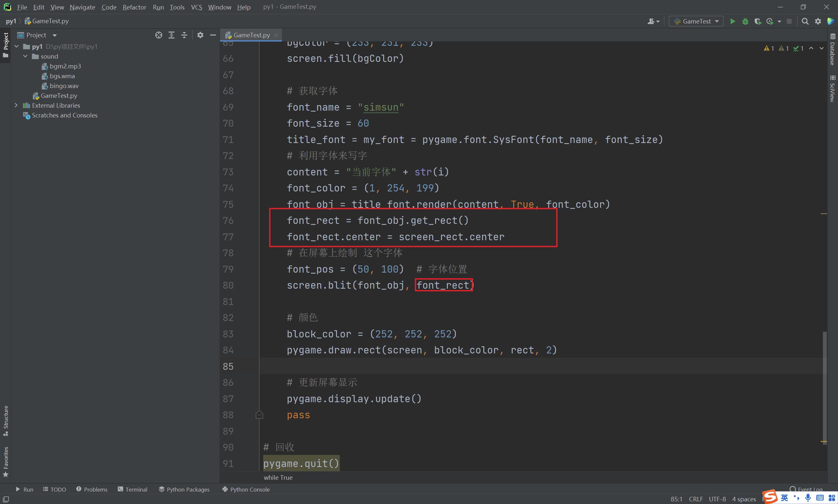The image size is (838, 504).
Task: Open Search Everywhere magnifier
Action: pos(805,21)
